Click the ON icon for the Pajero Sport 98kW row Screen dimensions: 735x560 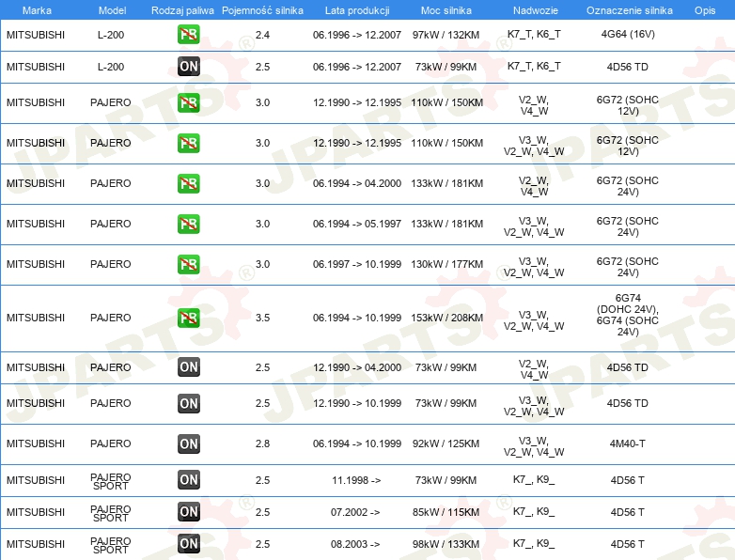(188, 544)
